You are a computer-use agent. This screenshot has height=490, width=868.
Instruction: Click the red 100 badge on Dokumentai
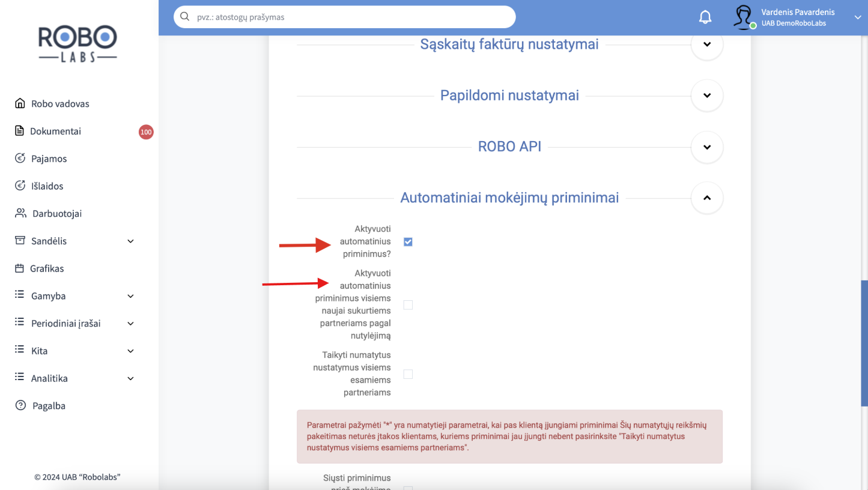pyautogui.click(x=146, y=132)
